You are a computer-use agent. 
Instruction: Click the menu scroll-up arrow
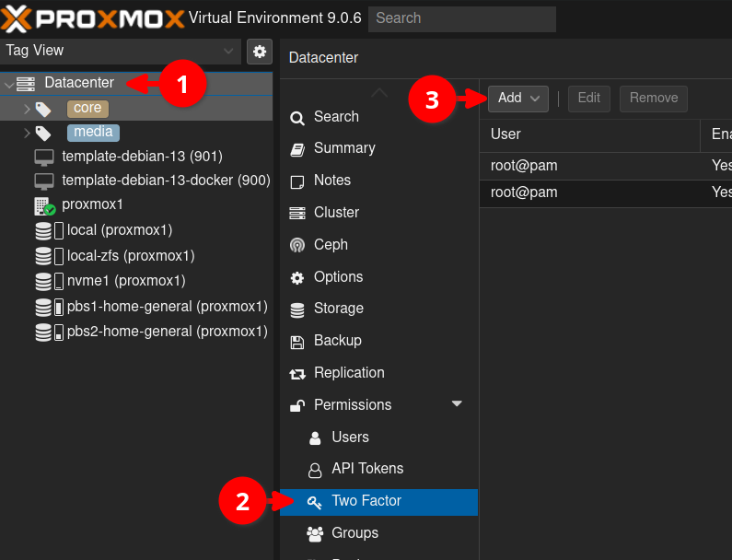click(379, 92)
